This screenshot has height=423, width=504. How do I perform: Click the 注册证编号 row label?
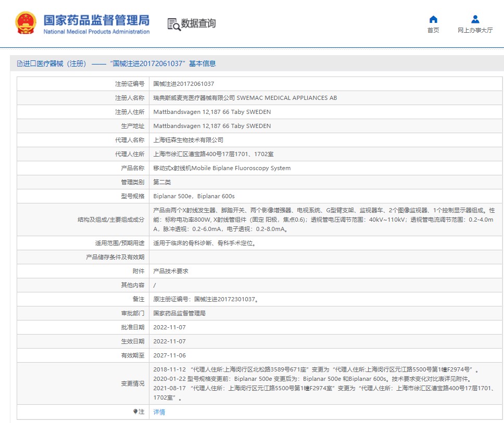pos(130,84)
